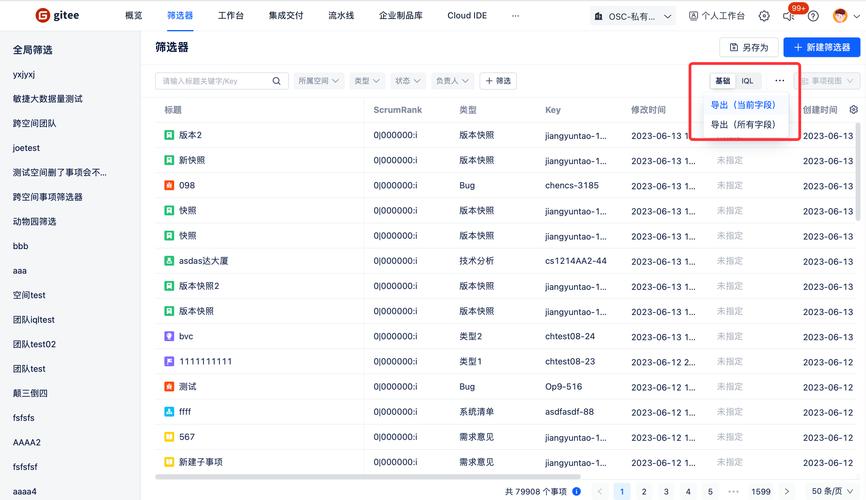Click the icon of row 版本快照2

(x=169, y=286)
